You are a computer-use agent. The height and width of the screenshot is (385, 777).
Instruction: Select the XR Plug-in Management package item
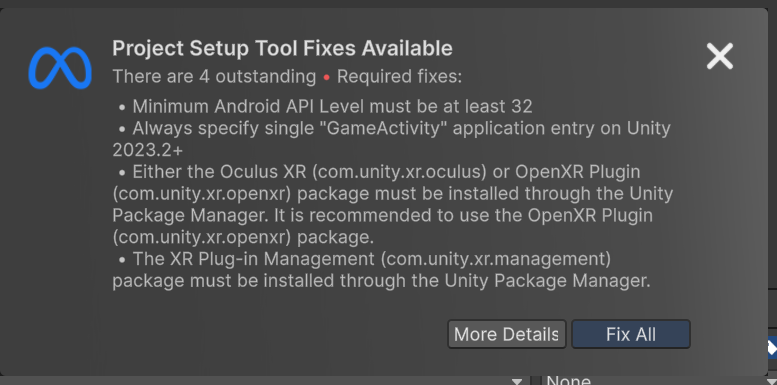[x=382, y=270]
